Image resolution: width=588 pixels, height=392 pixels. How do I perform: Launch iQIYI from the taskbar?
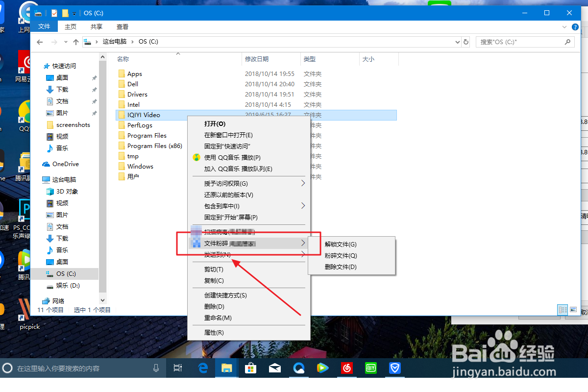pos(370,368)
